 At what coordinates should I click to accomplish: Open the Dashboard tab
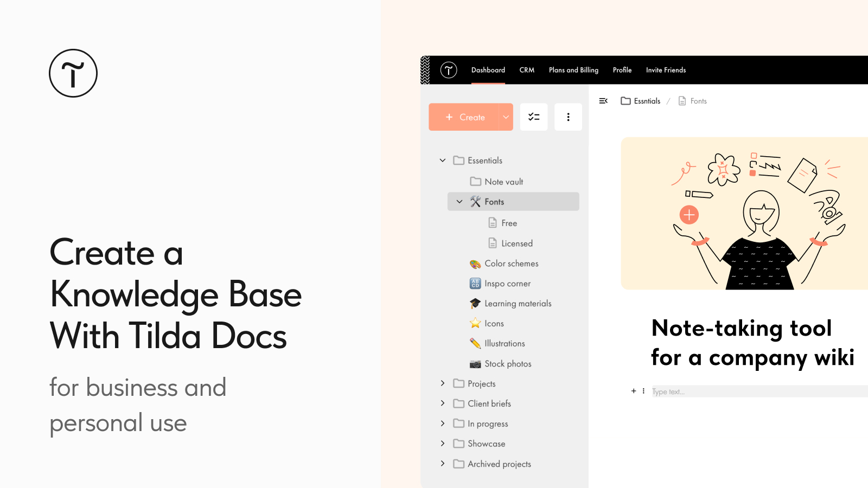tap(488, 70)
